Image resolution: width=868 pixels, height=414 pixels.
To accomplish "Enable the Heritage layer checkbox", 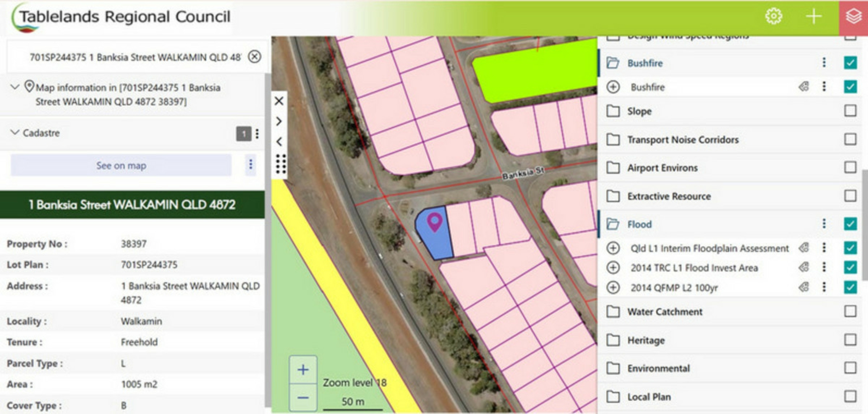I will point(850,340).
